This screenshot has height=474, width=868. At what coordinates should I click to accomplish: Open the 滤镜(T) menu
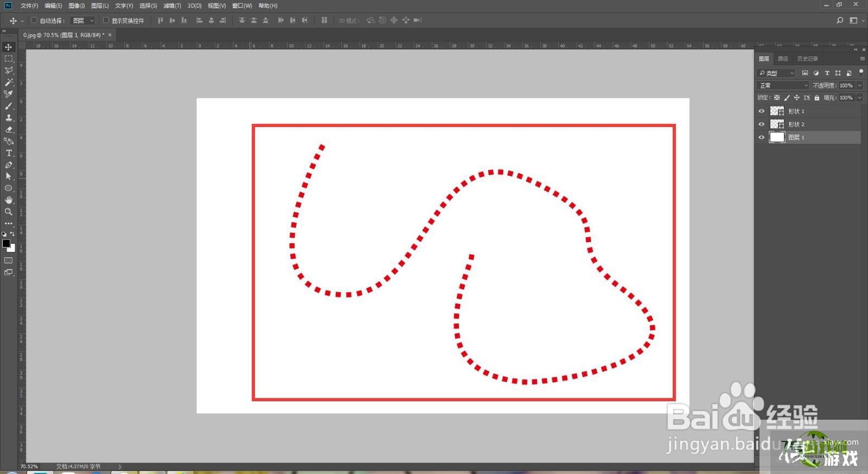tap(172, 5)
